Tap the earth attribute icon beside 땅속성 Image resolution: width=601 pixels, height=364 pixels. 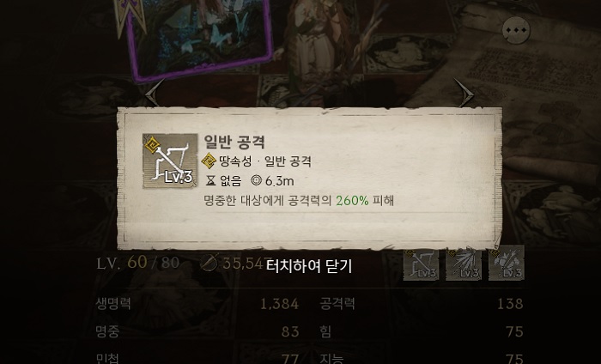pos(209,161)
